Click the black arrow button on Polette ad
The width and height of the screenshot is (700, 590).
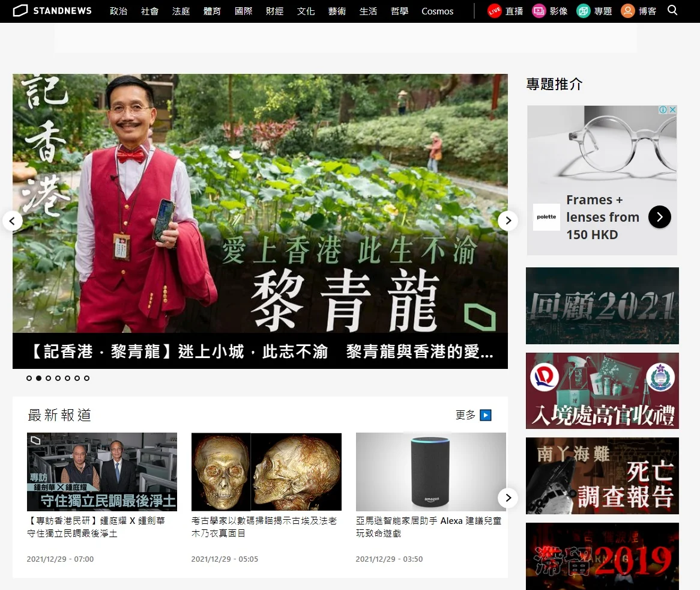tap(659, 217)
